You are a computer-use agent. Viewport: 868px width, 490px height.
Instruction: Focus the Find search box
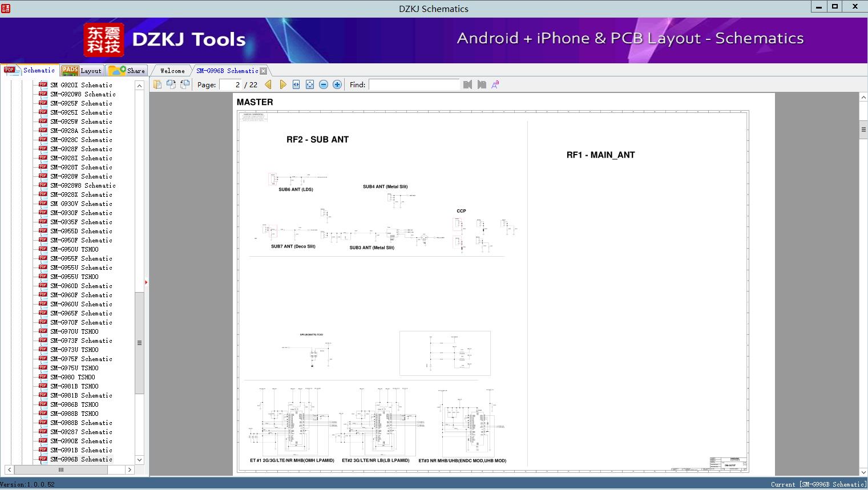coord(414,84)
